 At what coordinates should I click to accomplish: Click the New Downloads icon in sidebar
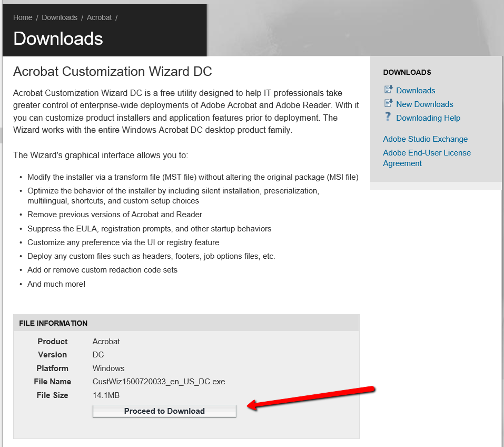(x=389, y=104)
